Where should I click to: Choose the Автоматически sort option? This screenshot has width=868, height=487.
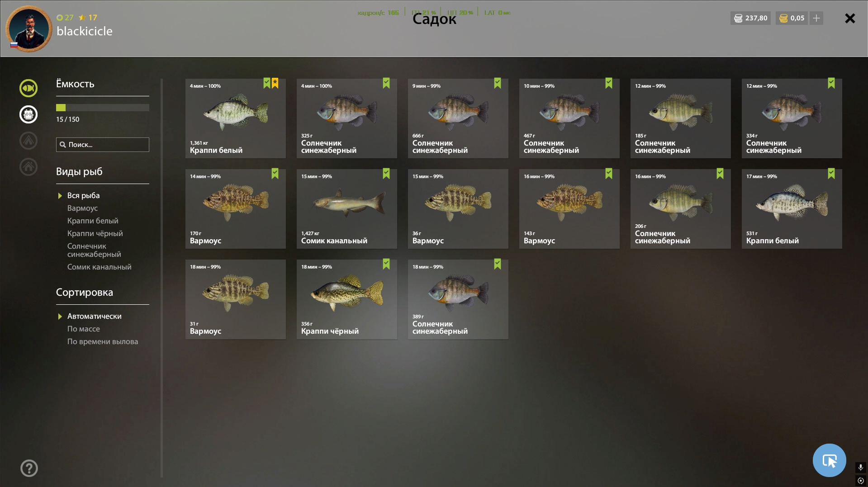pos(90,316)
